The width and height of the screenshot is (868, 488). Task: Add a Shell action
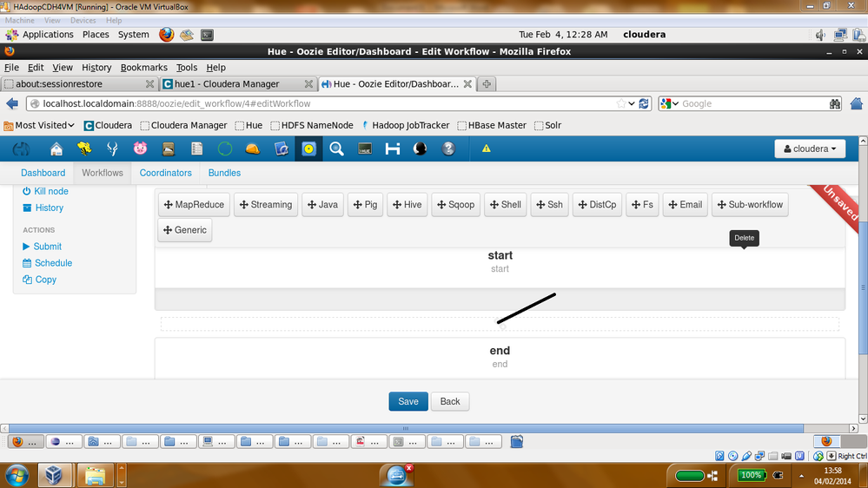coord(506,205)
